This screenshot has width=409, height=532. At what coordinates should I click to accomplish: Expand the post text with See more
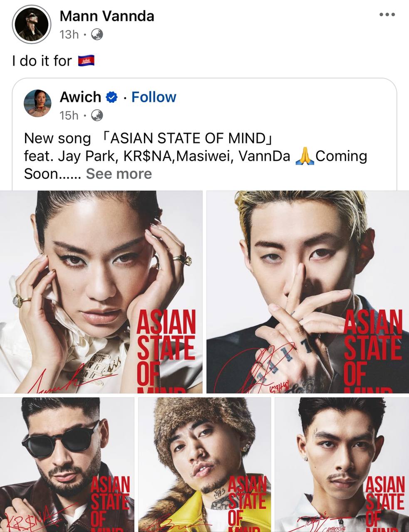(x=119, y=174)
